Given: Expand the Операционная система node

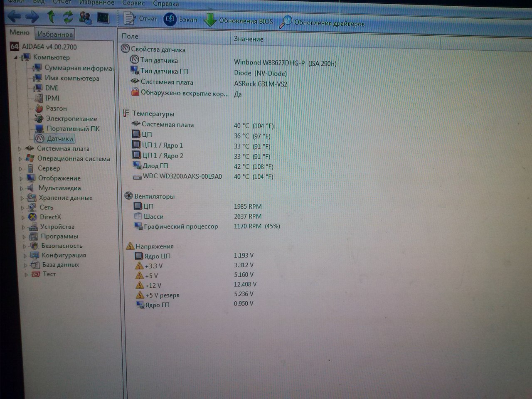Looking at the screenshot, I should (x=20, y=159).
